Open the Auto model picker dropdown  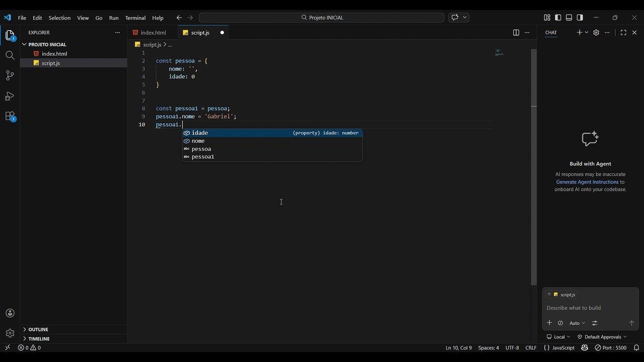(x=577, y=323)
